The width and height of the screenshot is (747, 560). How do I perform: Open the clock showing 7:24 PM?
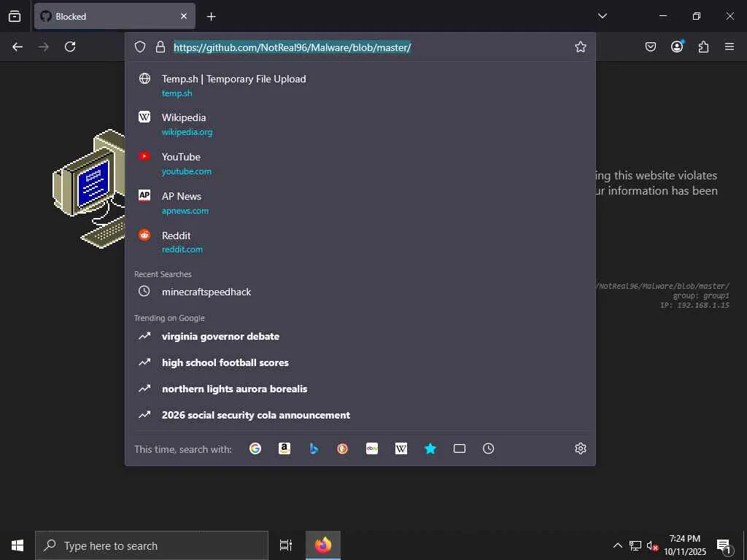(x=685, y=545)
